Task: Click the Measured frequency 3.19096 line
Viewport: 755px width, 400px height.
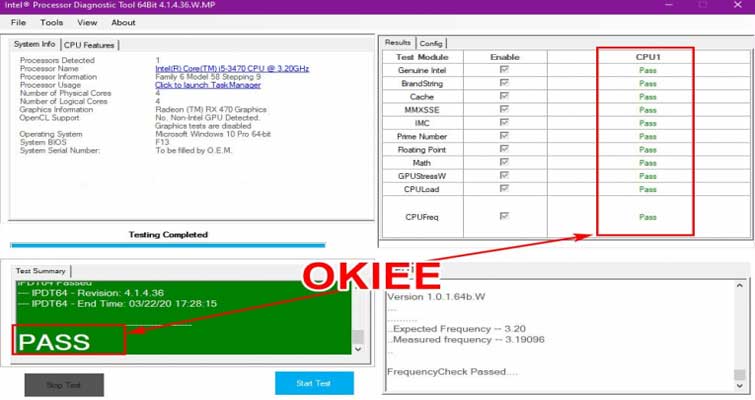Action: tap(466, 339)
